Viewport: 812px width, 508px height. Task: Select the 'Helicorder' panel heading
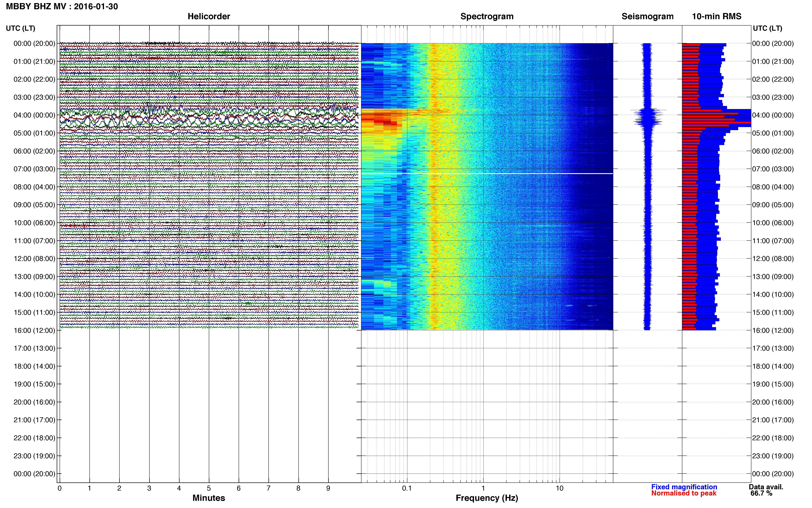coord(209,16)
